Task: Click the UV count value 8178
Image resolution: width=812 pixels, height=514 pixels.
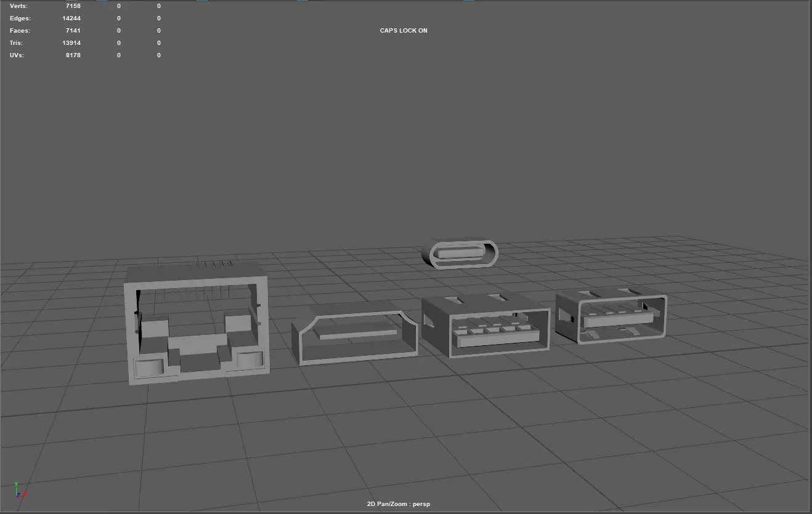Action: click(x=73, y=55)
